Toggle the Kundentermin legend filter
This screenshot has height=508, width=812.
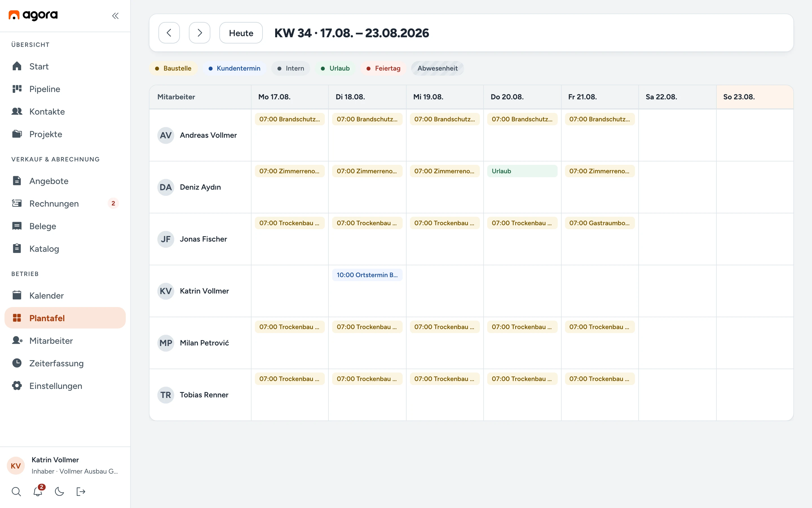(235, 68)
